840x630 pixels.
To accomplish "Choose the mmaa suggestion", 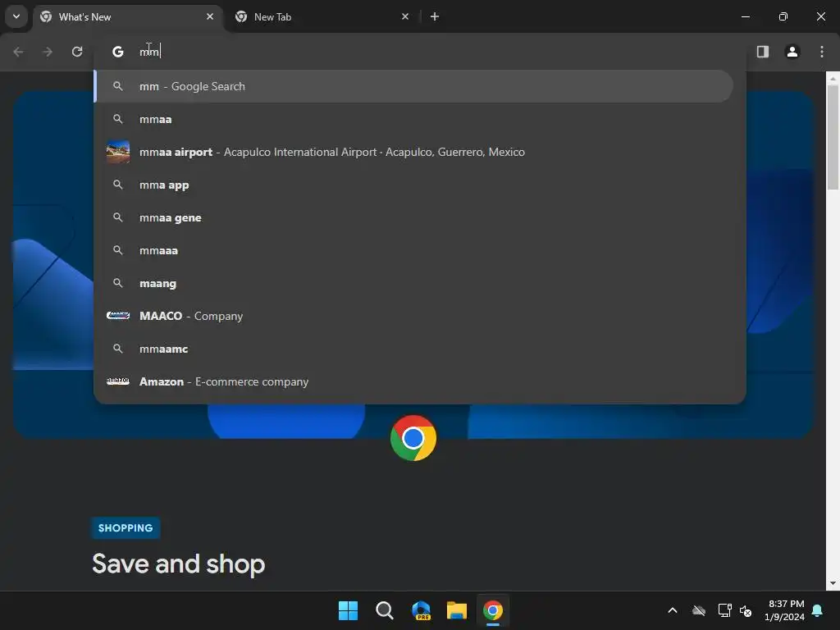I will click(x=413, y=119).
